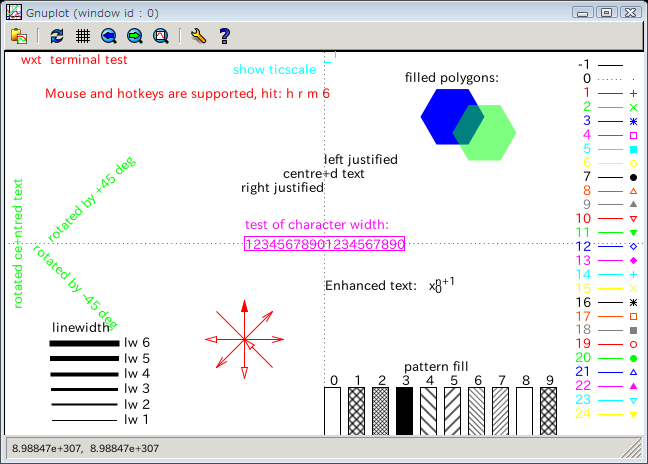The height and width of the screenshot is (464, 648).
Task: Click the magenta character width number box
Action: point(324,244)
